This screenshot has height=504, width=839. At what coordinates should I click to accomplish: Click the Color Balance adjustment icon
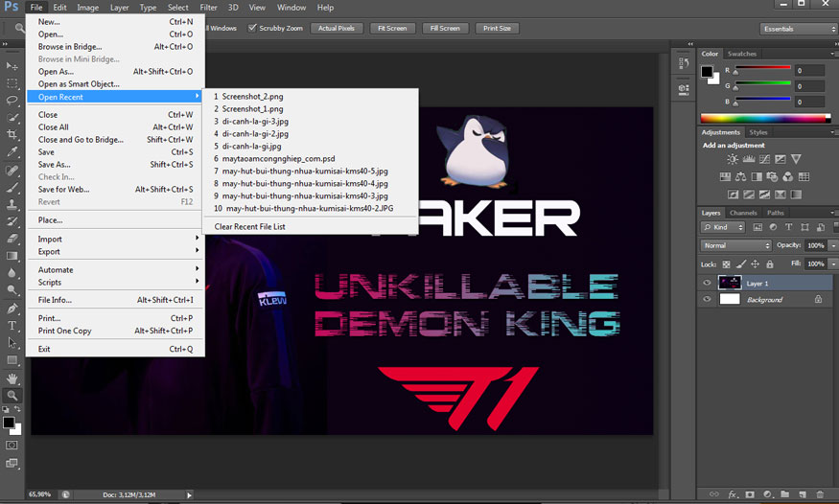[x=740, y=176]
